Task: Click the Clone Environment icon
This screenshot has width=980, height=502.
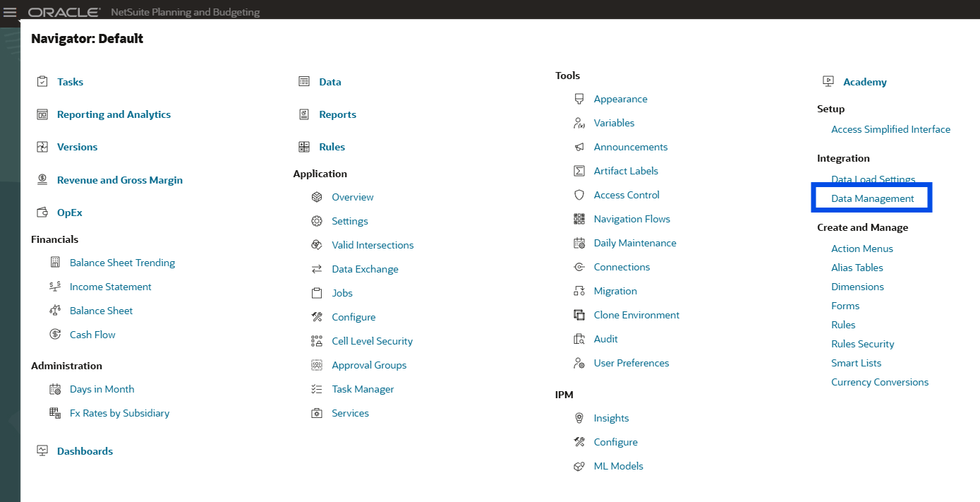Action: pyautogui.click(x=579, y=315)
